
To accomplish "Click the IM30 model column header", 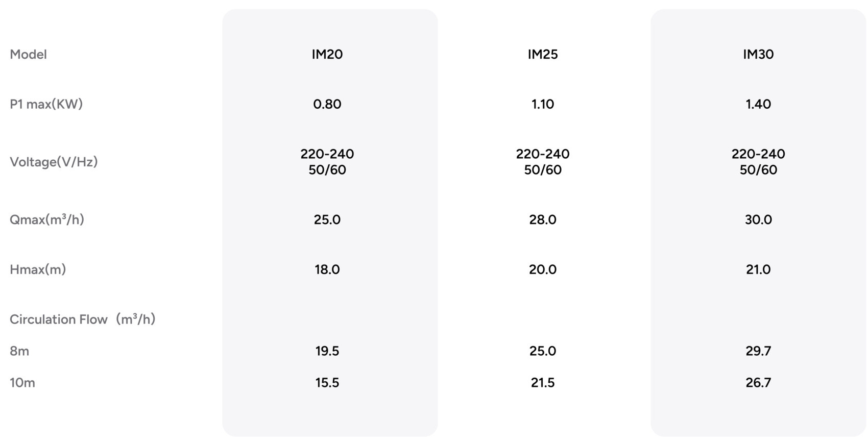I will coord(758,54).
